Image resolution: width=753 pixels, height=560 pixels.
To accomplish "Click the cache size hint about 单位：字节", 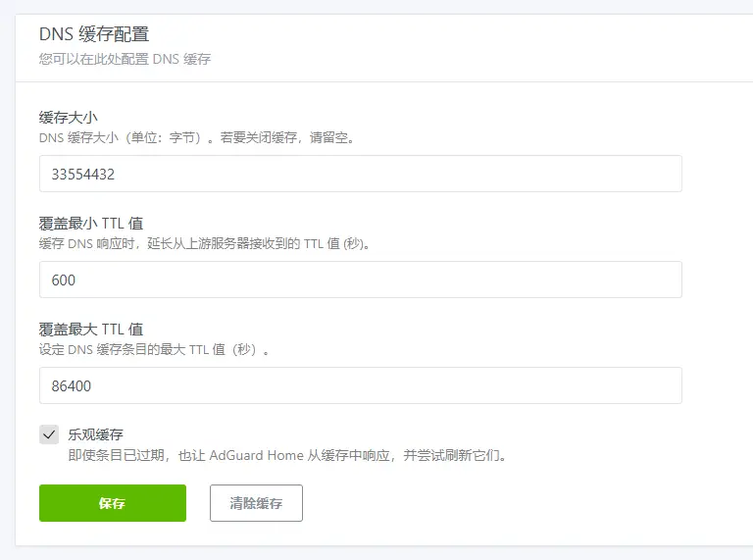I will click(196, 138).
